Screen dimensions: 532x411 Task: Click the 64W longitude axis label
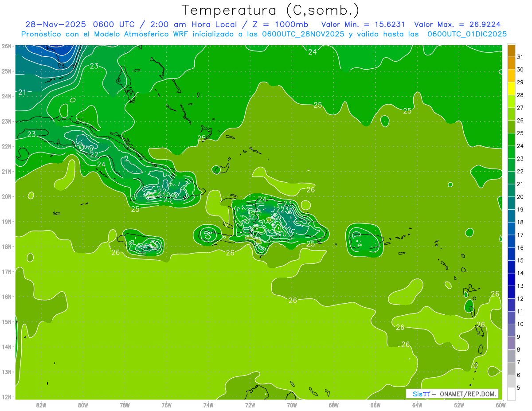(x=417, y=405)
